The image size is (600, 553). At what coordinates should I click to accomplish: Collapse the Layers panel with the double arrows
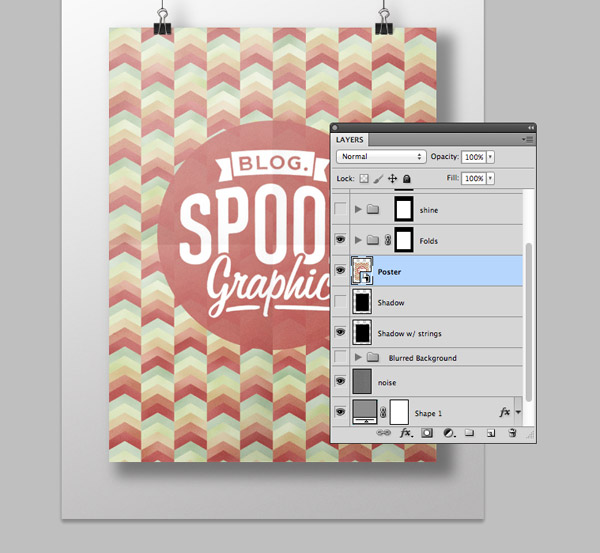point(531,127)
